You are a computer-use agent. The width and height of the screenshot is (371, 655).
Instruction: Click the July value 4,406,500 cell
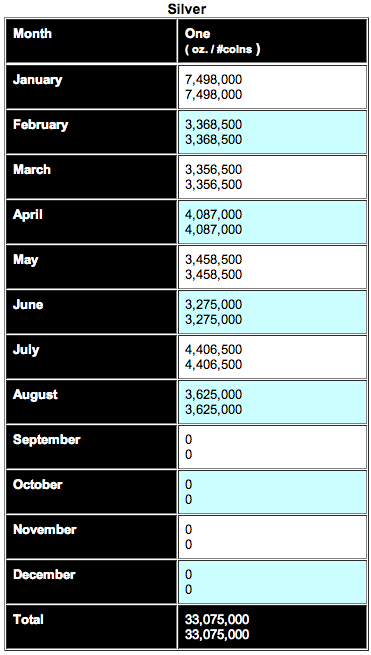272,358
